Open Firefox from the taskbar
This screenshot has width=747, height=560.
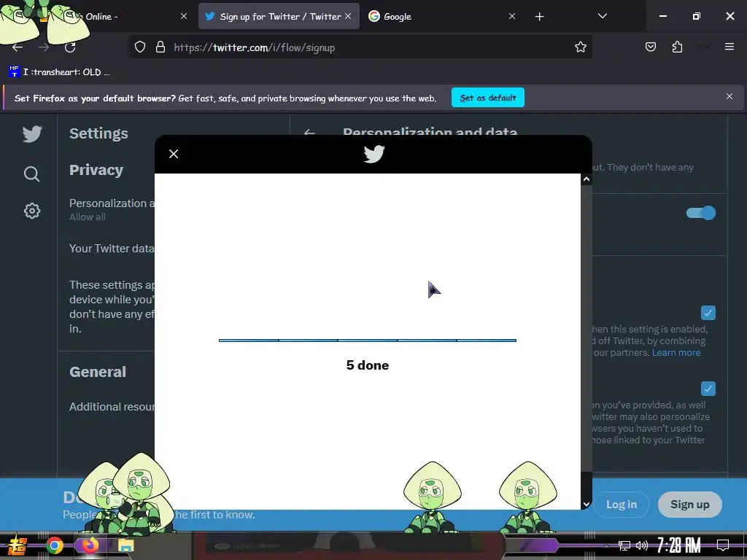90,545
